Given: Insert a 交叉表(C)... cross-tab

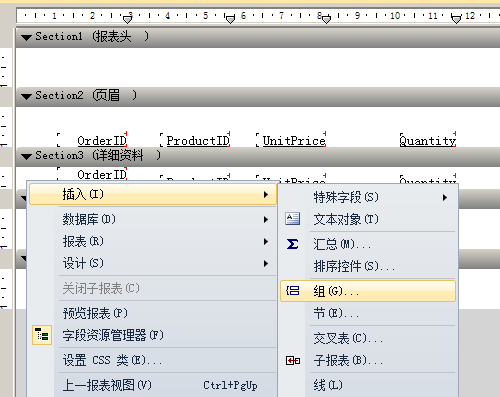Looking at the screenshot, I should coord(368,338).
